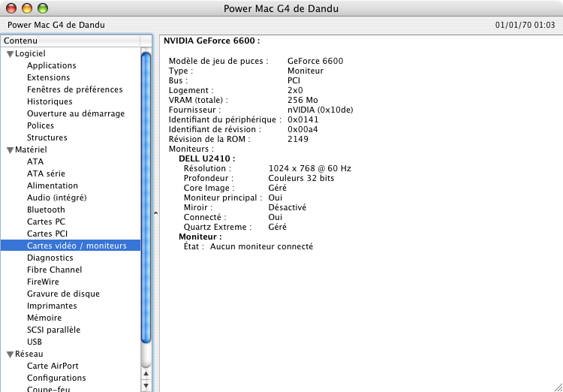
Task: Open the Extensions entry
Action: click(x=48, y=77)
